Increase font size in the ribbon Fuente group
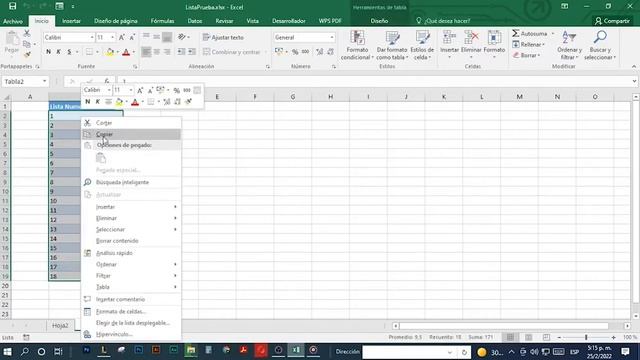This screenshot has height=360, width=640. tap(122, 38)
